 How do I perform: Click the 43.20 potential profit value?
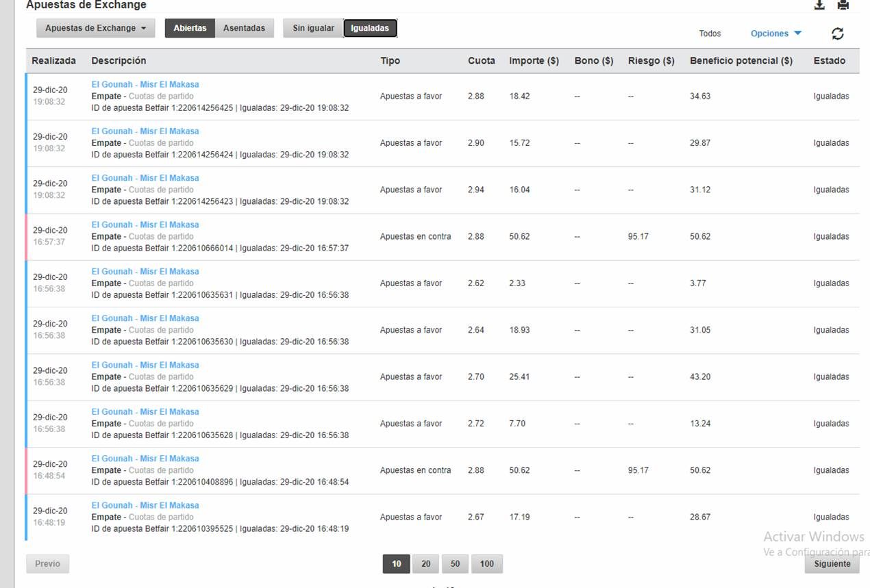point(700,377)
